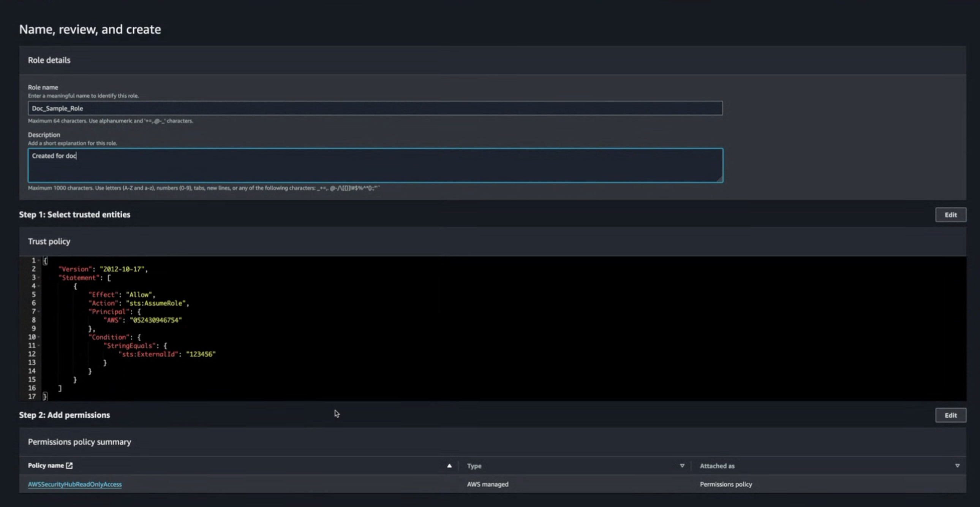Click Attached as column sort arrow

957,466
